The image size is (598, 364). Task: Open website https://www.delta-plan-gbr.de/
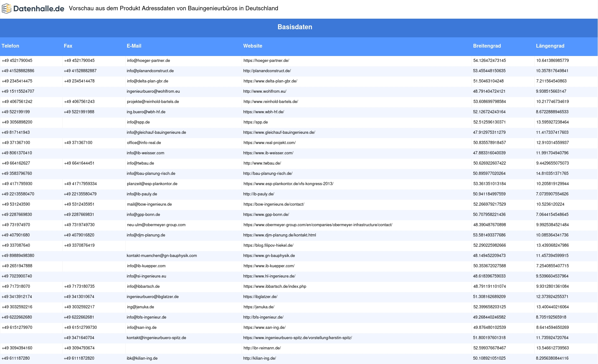[x=270, y=81]
